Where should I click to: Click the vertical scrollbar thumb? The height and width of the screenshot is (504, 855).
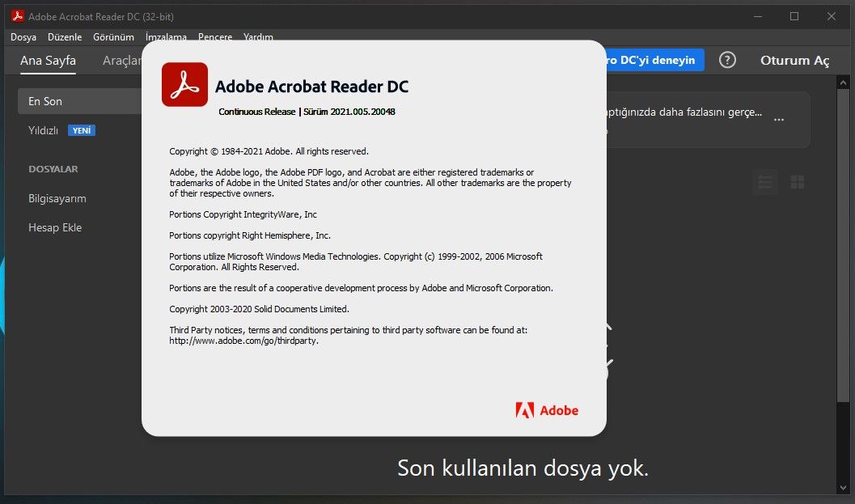pos(843,247)
